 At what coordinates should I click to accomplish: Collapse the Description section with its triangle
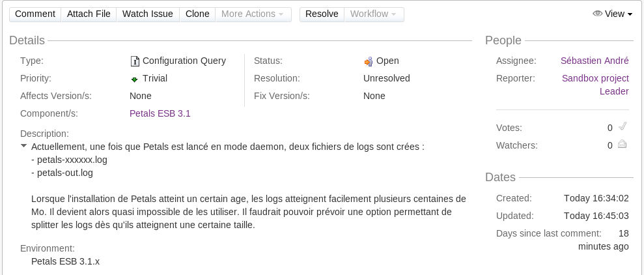point(24,147)
